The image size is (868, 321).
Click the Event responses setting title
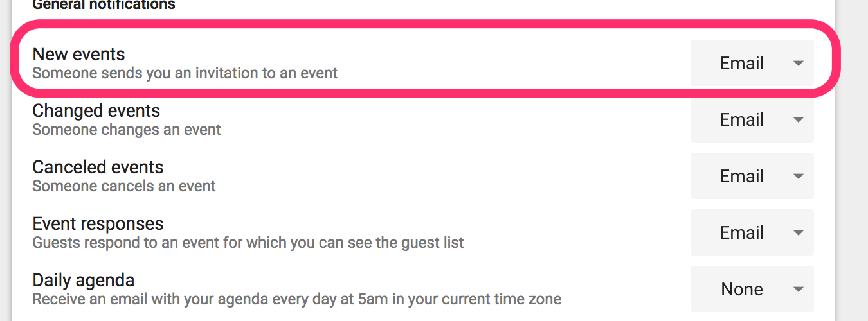pos(98,224)
